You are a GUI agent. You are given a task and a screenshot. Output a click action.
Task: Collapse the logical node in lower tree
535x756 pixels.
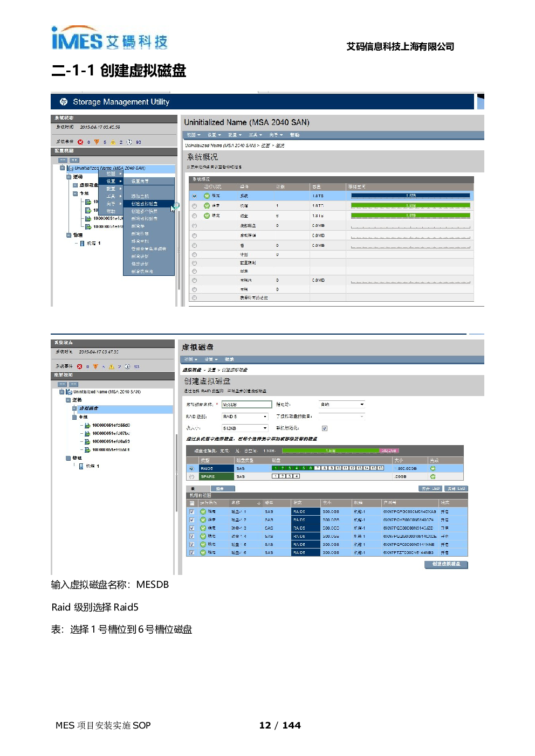(x=68, y=400)
